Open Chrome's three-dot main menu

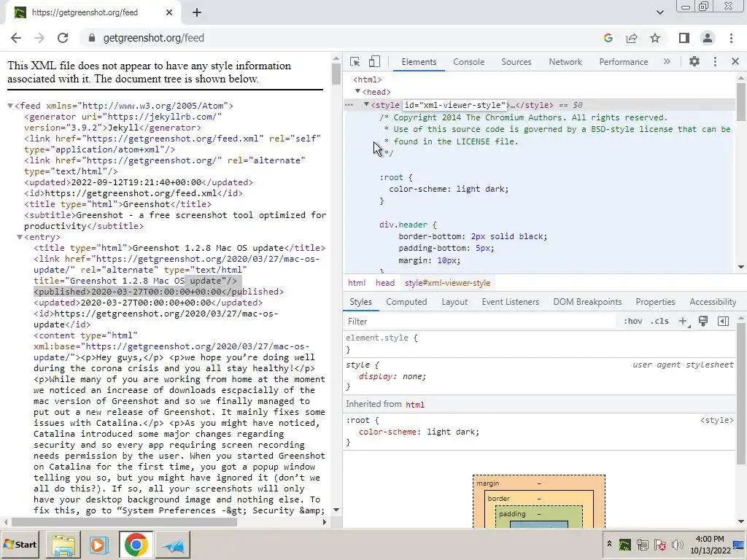pos(731,38)
